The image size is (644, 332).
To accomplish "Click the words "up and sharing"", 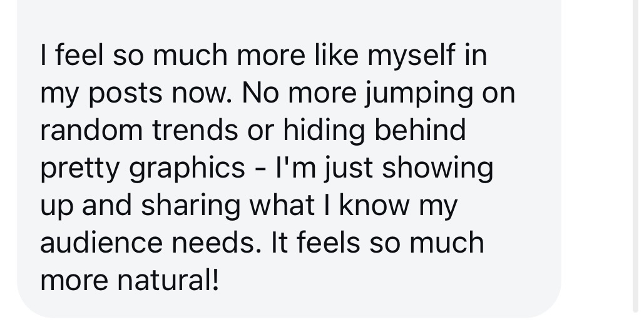I will coord(140,206).
